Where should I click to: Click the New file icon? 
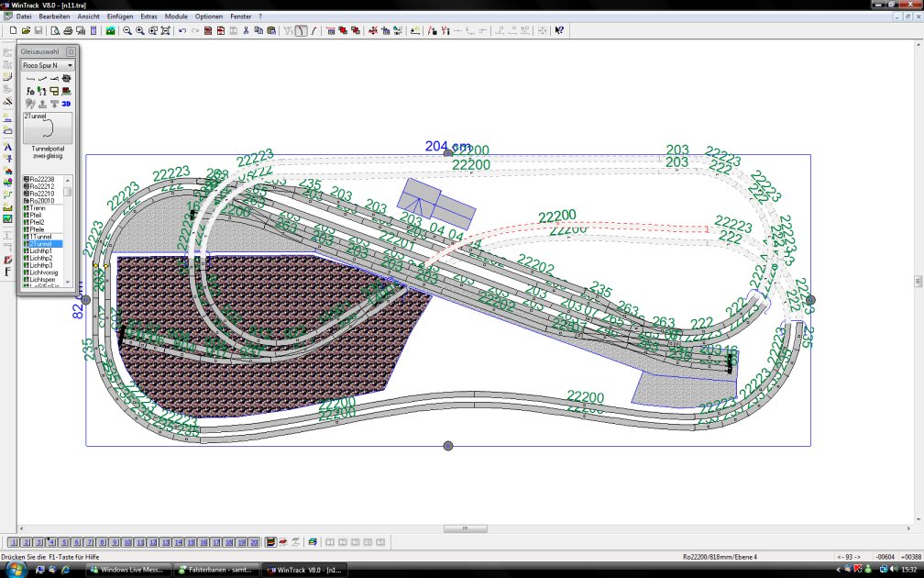[13, 30]
